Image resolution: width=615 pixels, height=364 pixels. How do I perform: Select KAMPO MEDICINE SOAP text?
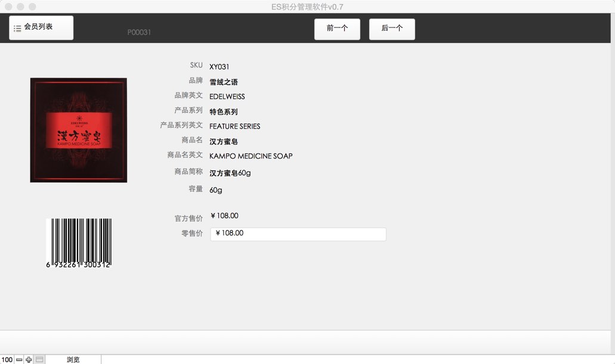point(251,156)
